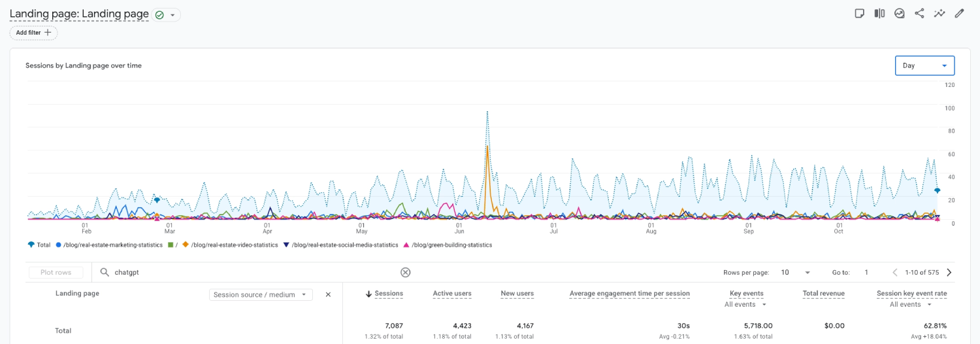Click the Total row label in table
Screen dimensions: 980x344
point(63,331)
